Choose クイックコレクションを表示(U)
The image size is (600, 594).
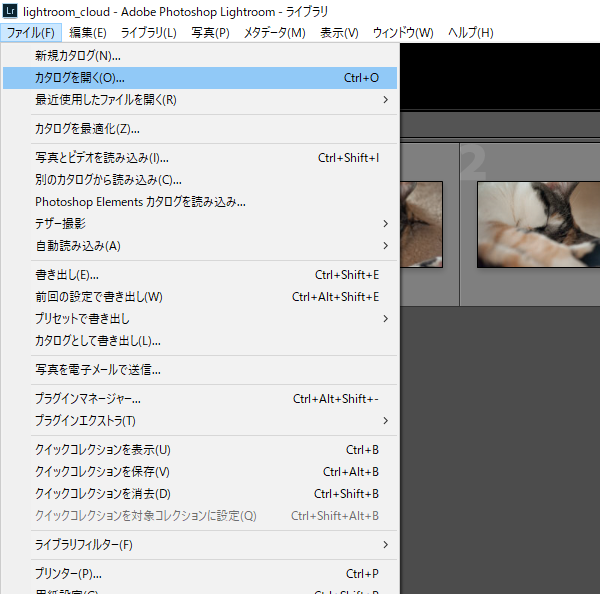click(103, 450)
